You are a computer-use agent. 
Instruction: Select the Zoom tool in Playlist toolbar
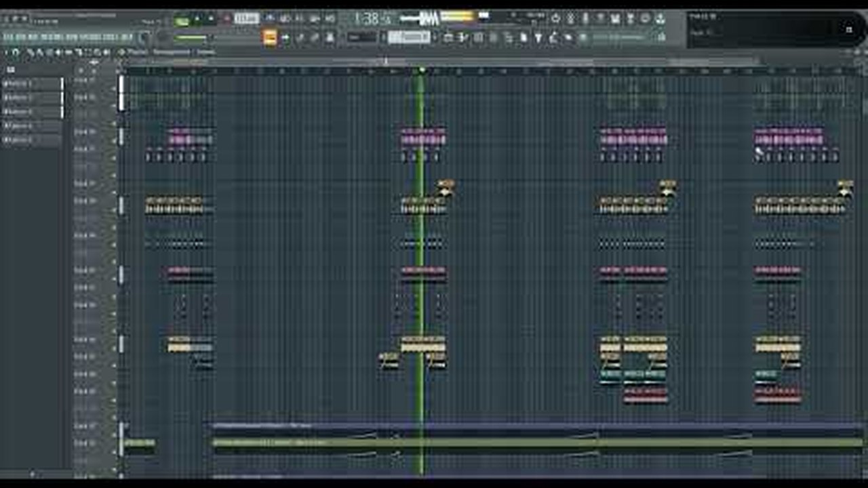tap(97, 52)
